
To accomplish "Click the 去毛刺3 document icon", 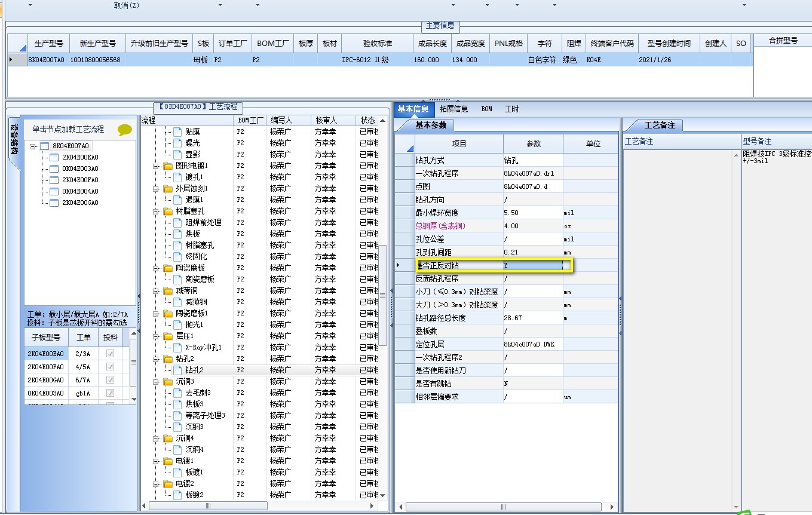I will click(177, 393).
